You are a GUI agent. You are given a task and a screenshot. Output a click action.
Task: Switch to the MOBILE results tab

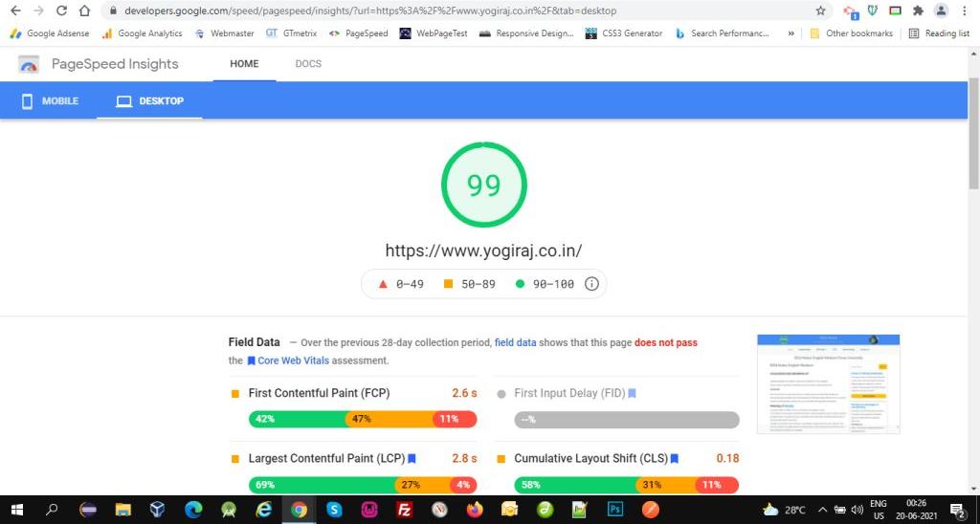(x=50, y=100)
